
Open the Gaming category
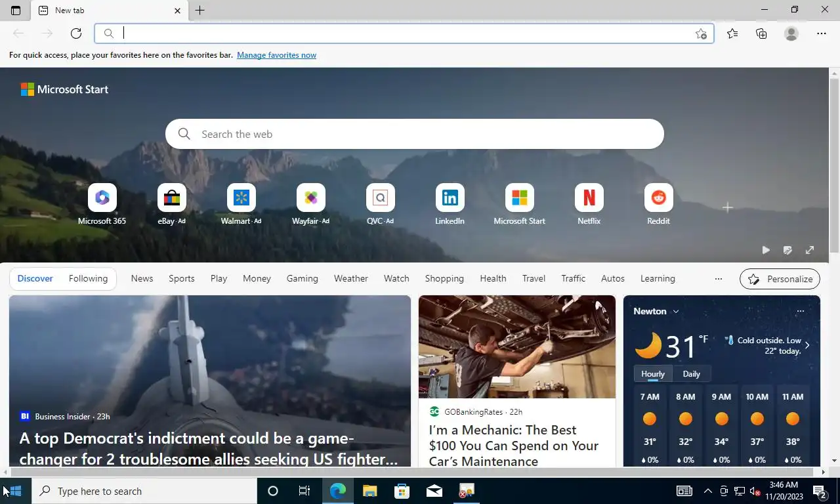click(x=303, y=278)
